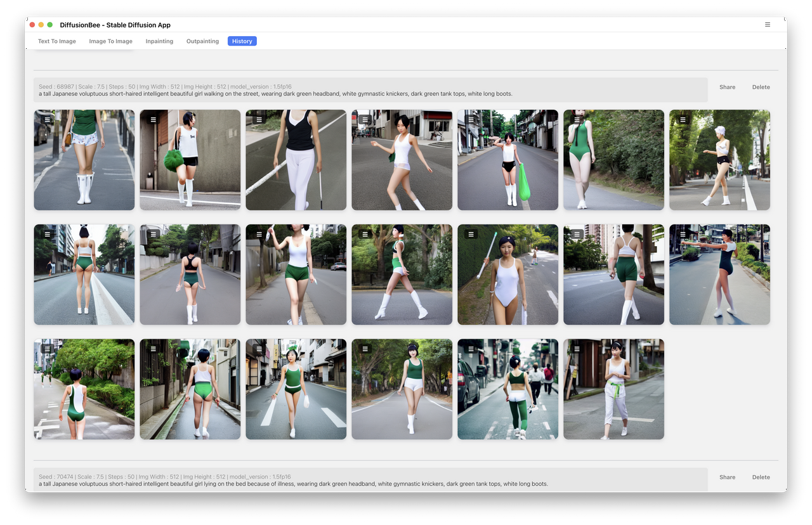This screenshot has height=525, width=812.
Task: Share the seed 68987 history entry
Action: [x=727, y=87]
